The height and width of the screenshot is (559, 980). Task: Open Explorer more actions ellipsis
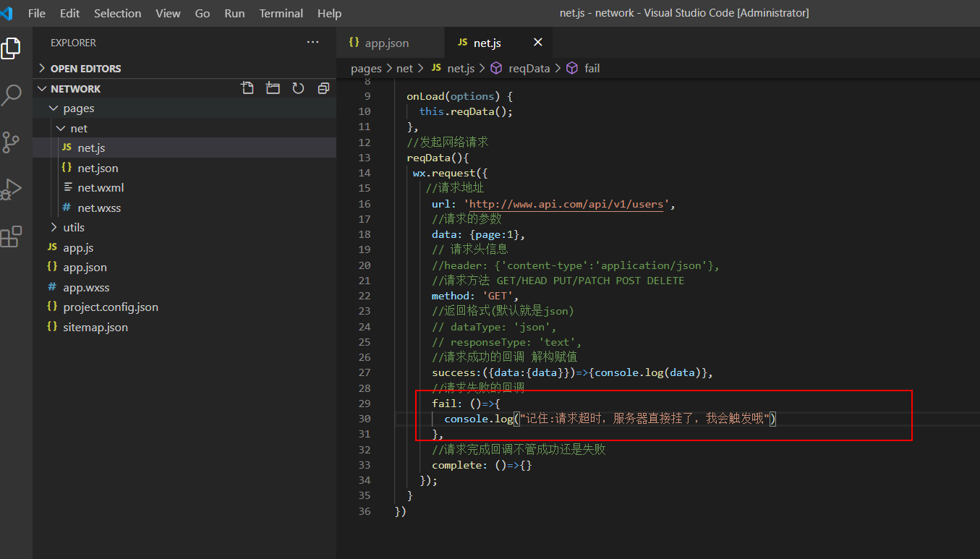point(312,43)
